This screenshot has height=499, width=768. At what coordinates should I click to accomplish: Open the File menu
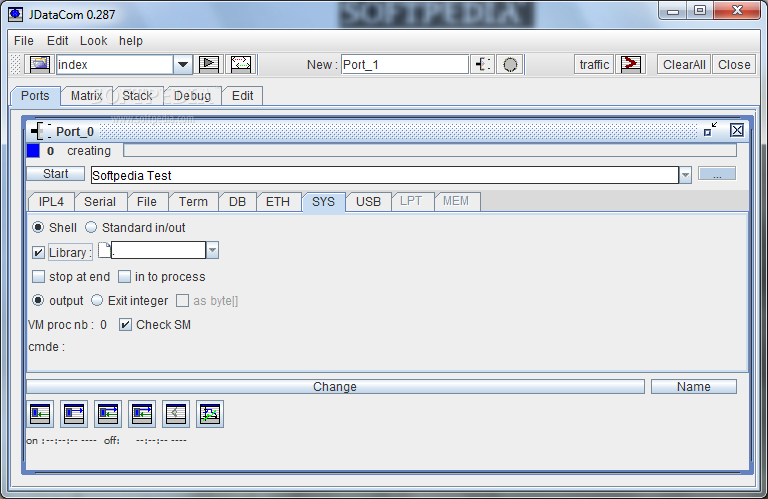pyautogui.click(x=24, y=41)
